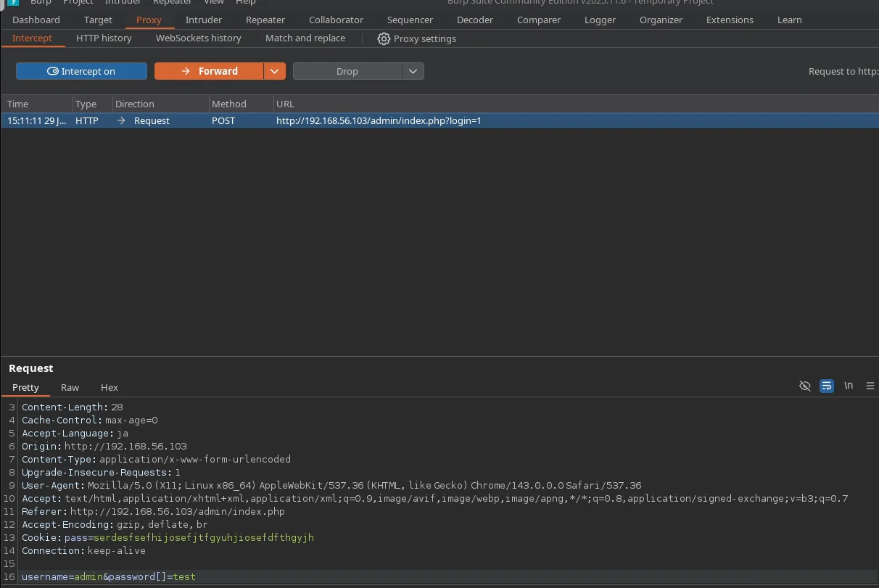Go to the Collaborator tab

(336, 20)
